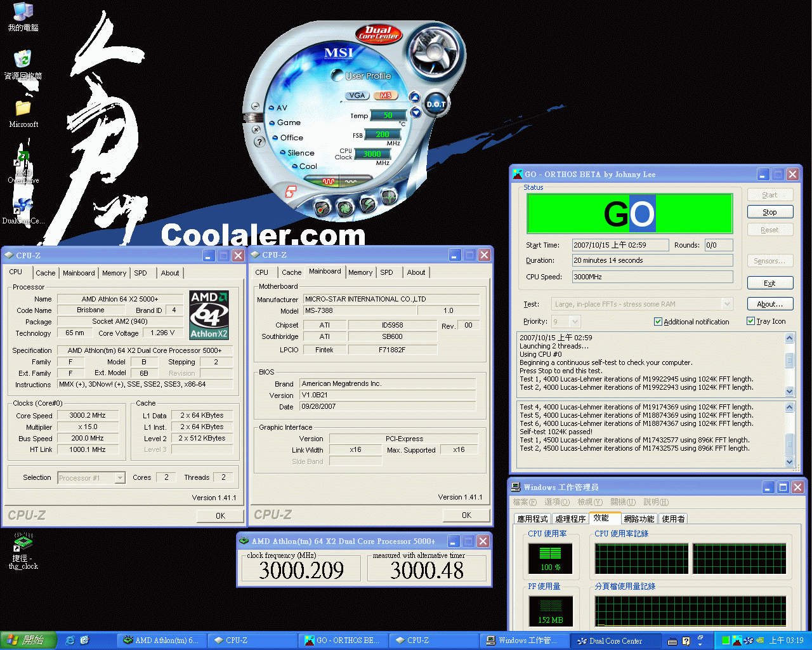Toggle MB view in Dual Core Center
This screenshot has width=812, height=650.
coord(385,95)
